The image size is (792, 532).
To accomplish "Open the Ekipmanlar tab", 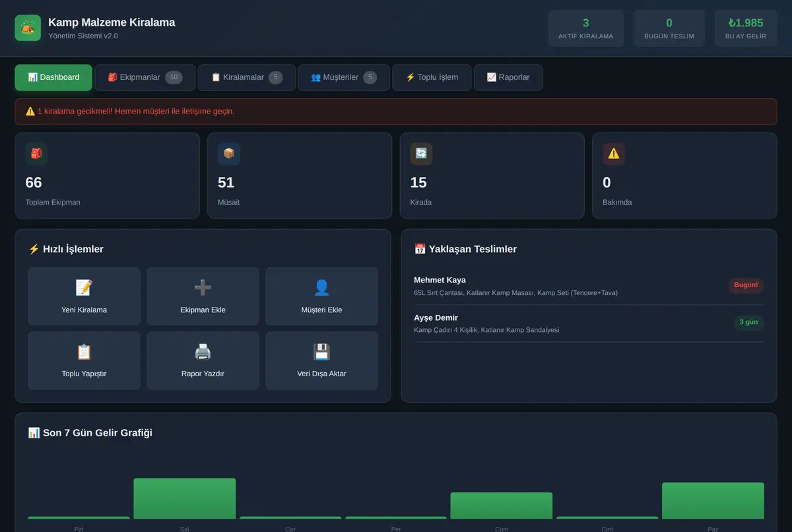I will pyautogui.click(x=145, y=77).
